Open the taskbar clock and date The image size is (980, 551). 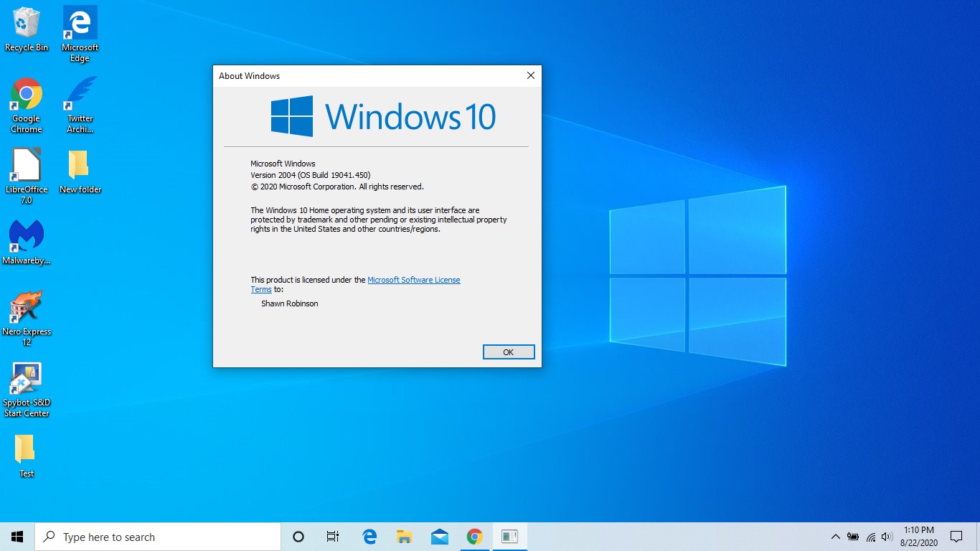(x=919, y=537)
